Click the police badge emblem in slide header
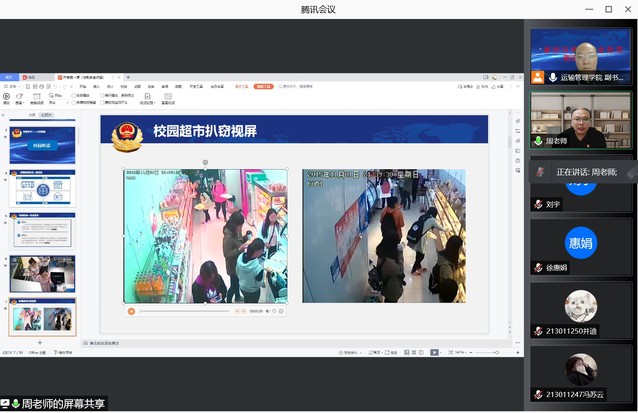Image resolution: width=638 pixels, height=413 pixels. point(127,135)
